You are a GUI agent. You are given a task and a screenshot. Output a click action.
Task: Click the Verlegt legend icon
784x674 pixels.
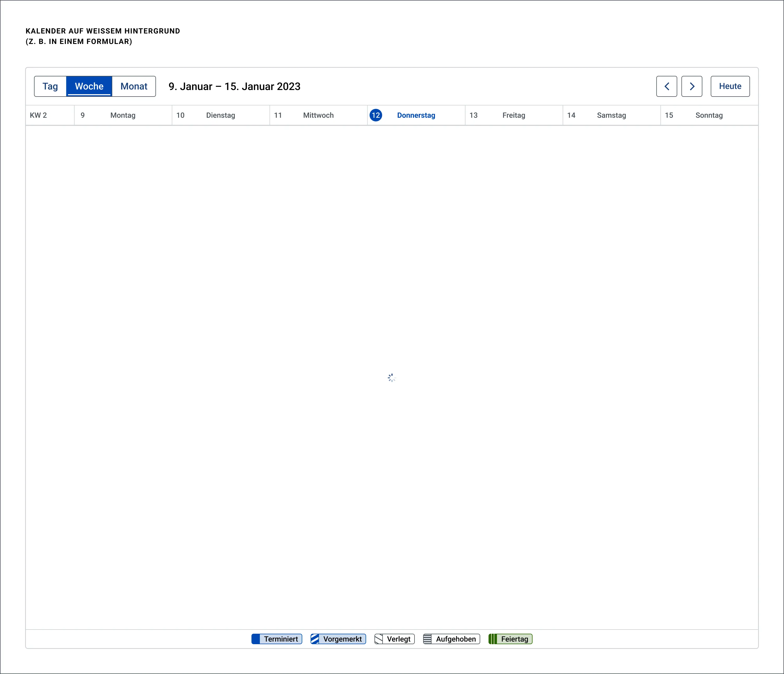point(379,639)
